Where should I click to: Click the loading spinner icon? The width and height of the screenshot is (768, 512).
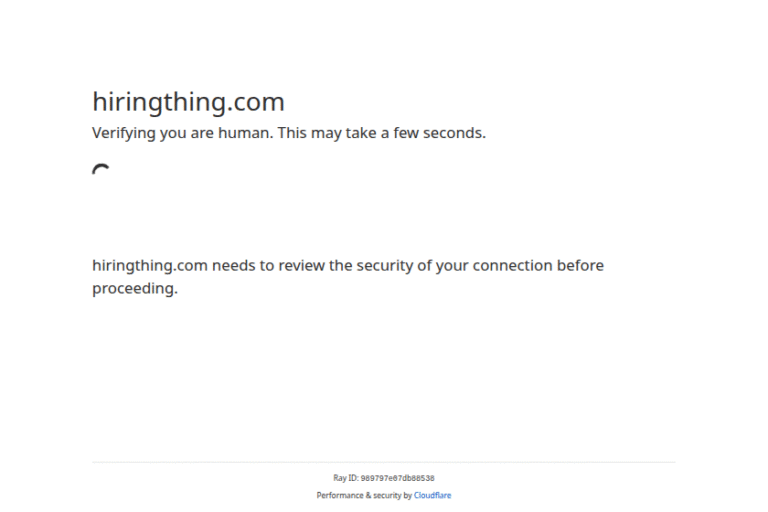point(100,171)
